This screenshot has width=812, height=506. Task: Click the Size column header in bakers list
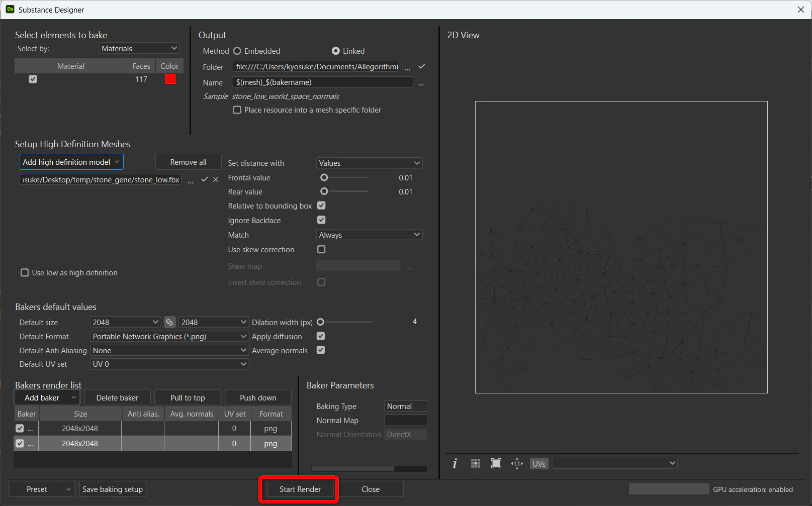click(80, 414)
